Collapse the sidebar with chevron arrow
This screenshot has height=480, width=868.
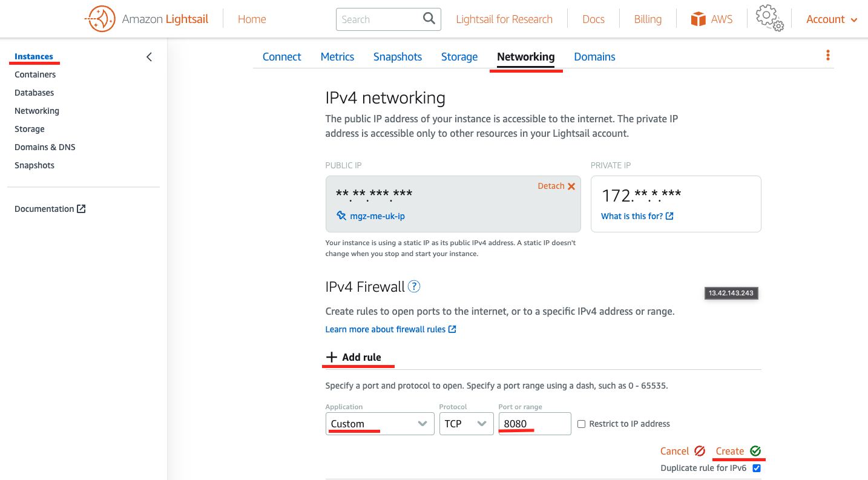click(150, 57)
